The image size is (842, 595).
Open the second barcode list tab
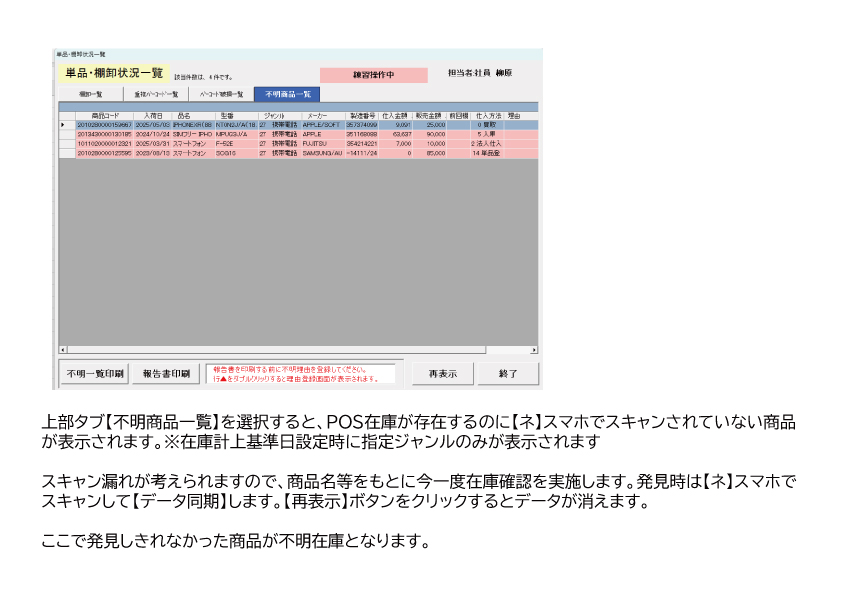(222, 94)
